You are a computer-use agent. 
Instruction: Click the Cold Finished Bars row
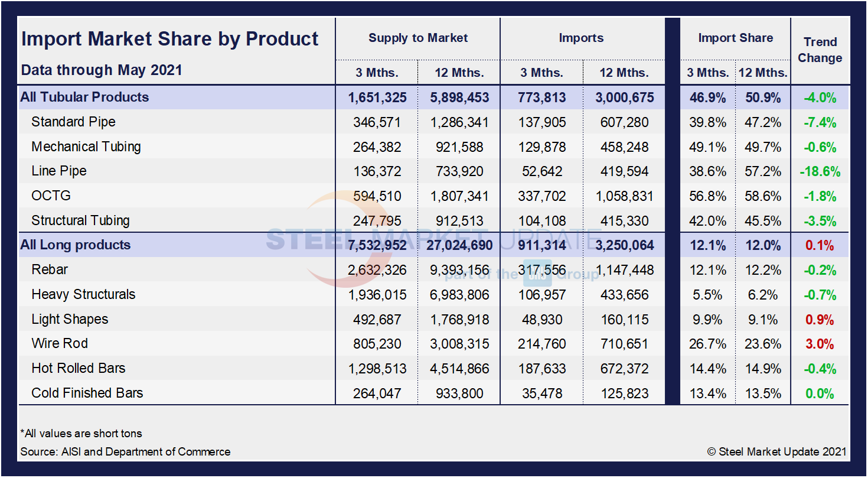87,393
